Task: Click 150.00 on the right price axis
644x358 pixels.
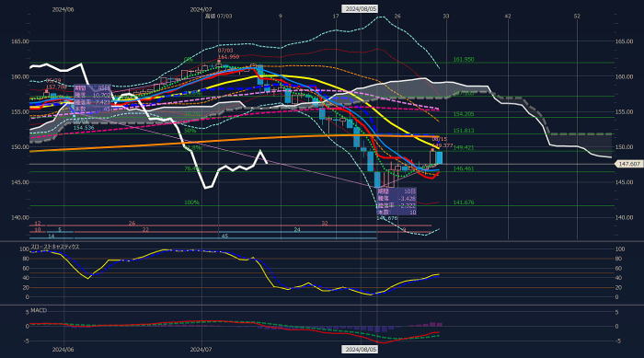Action: 624,146
